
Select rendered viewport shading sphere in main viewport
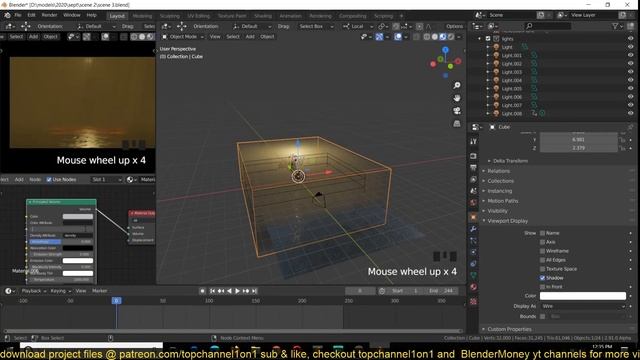[451, 37]
